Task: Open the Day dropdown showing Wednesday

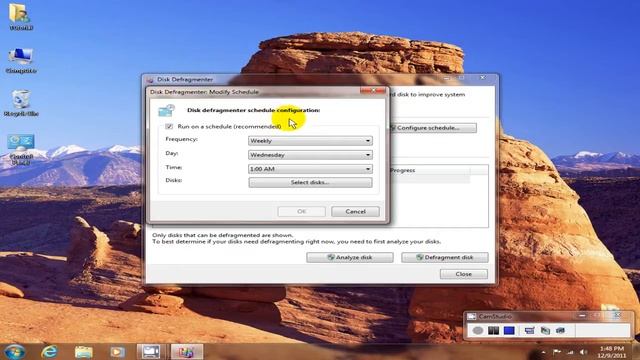Action: 310,155
